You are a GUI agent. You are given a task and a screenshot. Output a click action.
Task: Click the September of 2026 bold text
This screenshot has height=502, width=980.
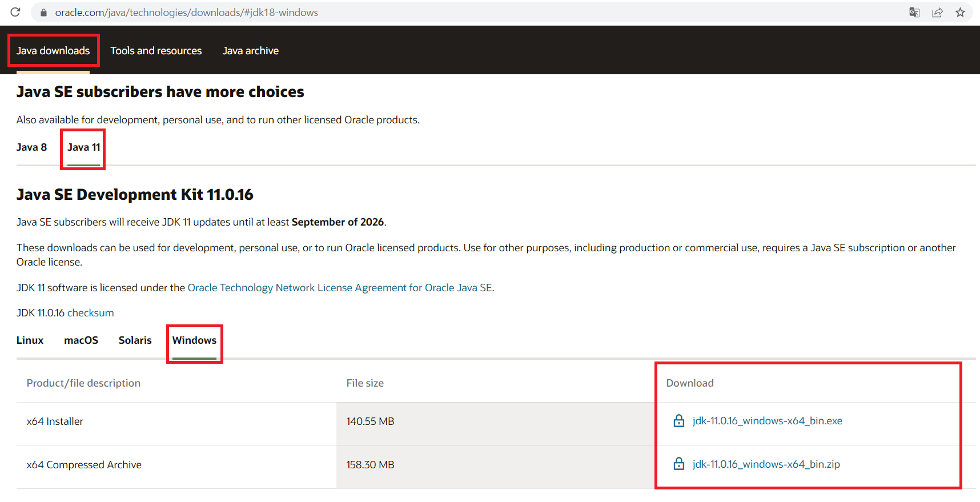click(x=338, y=222)
